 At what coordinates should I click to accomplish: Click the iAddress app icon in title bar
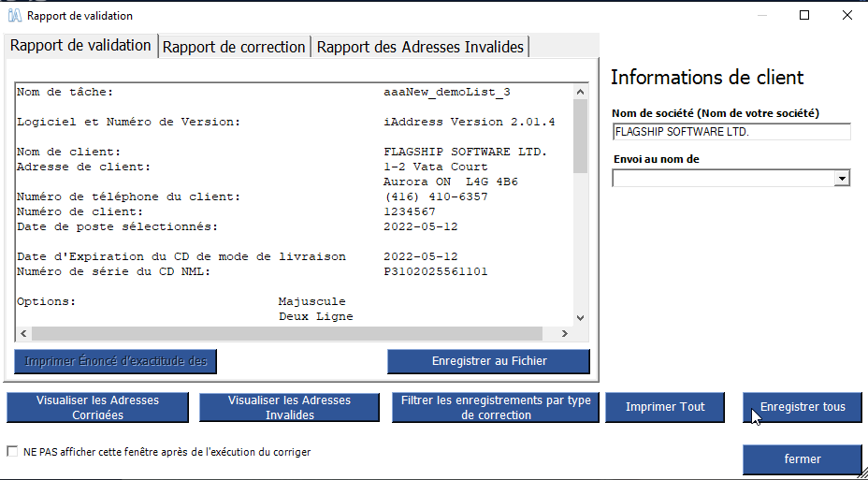(14, 16)
